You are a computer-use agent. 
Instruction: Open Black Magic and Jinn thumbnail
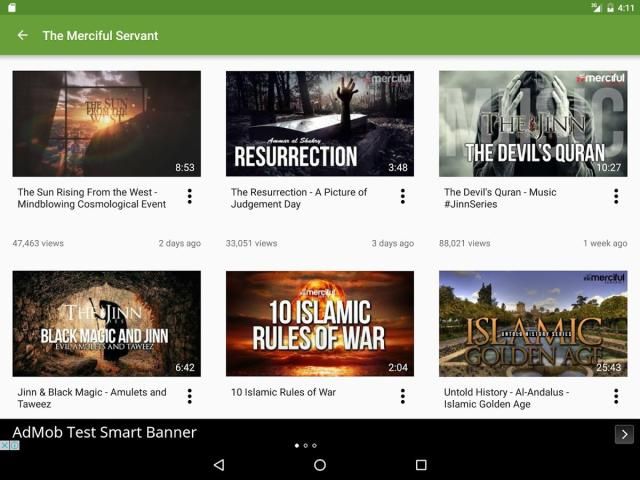click(106, 323)
